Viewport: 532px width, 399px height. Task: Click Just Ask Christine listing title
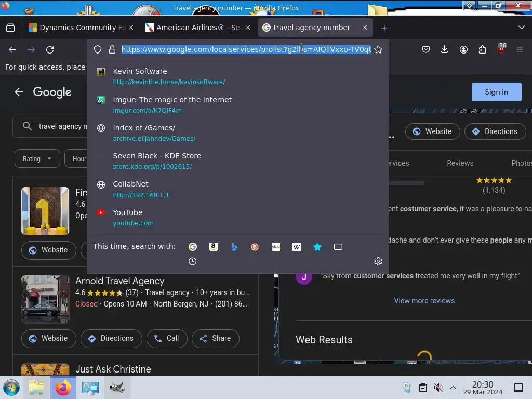click(x=113, y=369)
